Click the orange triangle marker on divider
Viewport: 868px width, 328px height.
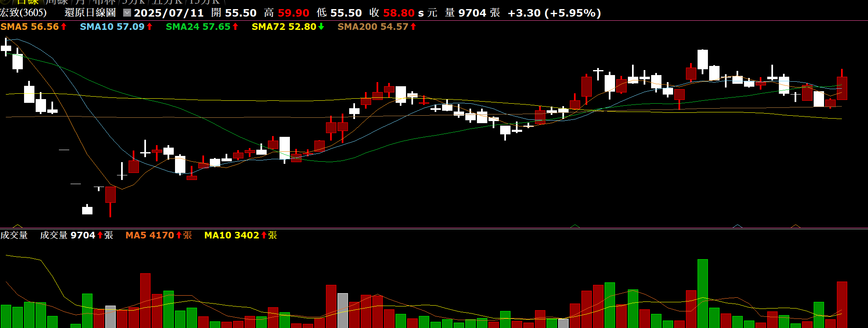coord(795,226)
